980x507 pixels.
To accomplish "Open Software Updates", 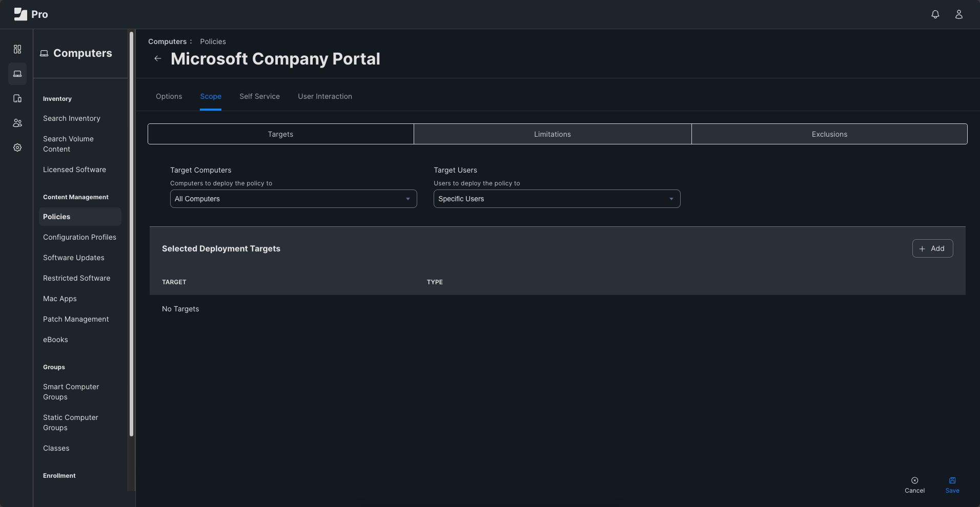I will 73,258.
